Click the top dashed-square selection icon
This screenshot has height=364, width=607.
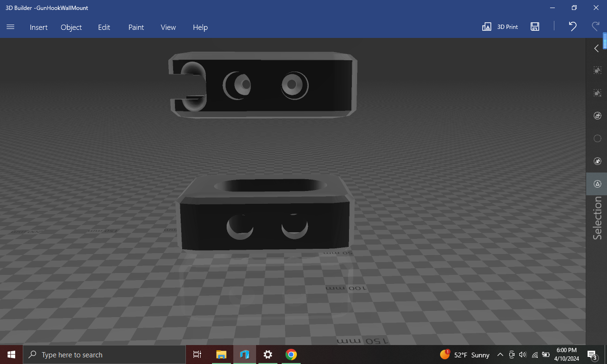pos(597,70)
